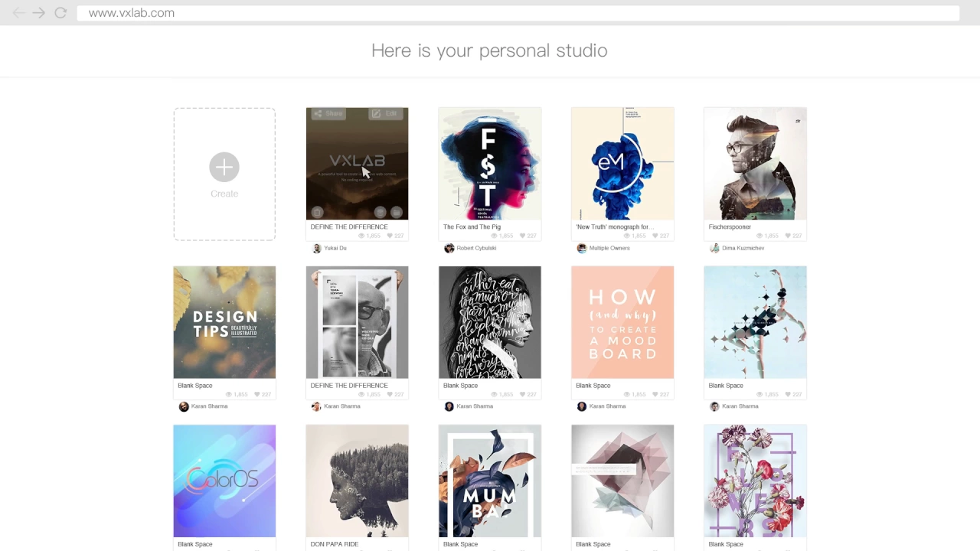The width and height of the screenshot is (980, 551).
Task: Click Share on the VXLAB card
Action: point(328,114)
